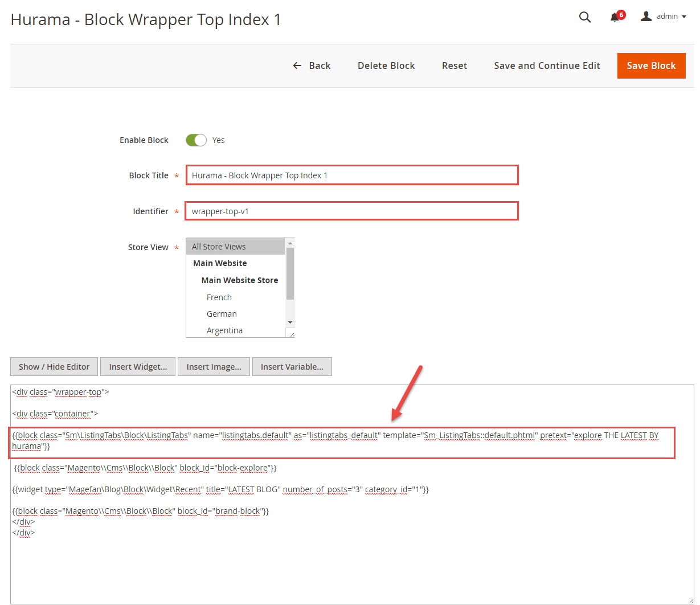Click Delete Block

[386, 66]
